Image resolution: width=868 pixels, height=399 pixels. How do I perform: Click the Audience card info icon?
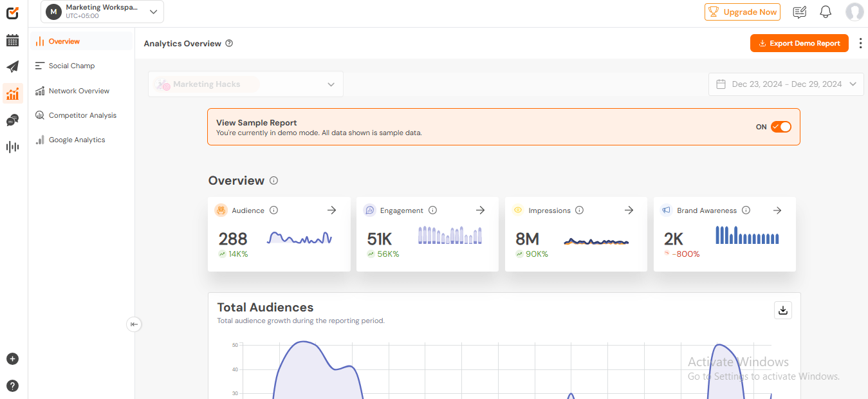point(273,210)
